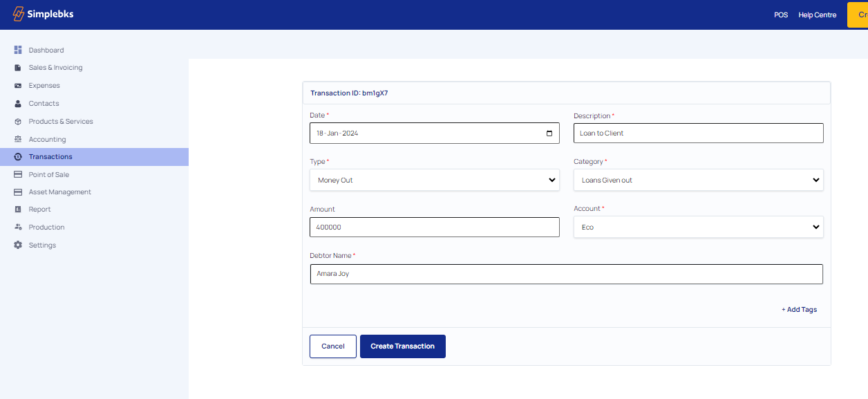Select the Contacts person icon
This screenshot has height=399, width=868.
click(x=18, y=103)
